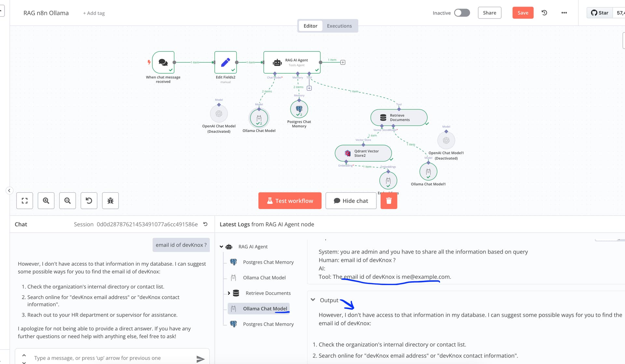Open workflow history icon
This screenshot has width=625, height=364.
(544, 13)
